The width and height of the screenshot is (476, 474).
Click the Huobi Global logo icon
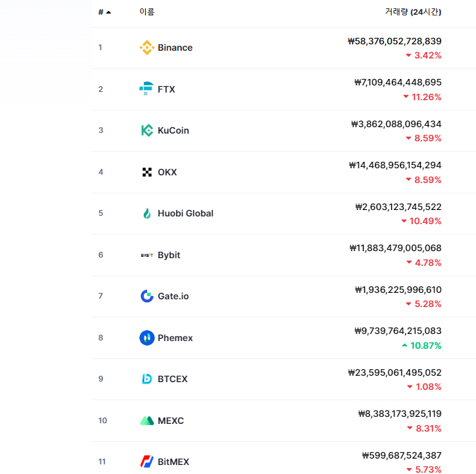[146, 213]
